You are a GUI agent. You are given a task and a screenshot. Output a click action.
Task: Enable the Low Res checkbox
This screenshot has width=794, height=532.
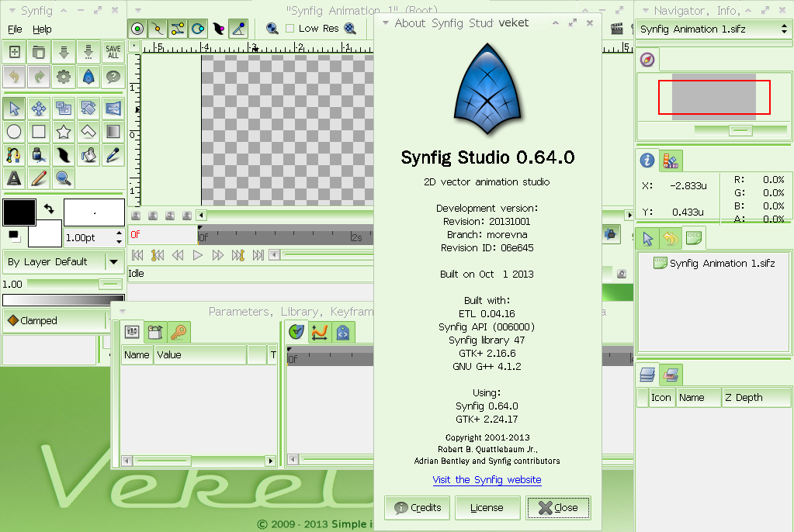(290, 29)
